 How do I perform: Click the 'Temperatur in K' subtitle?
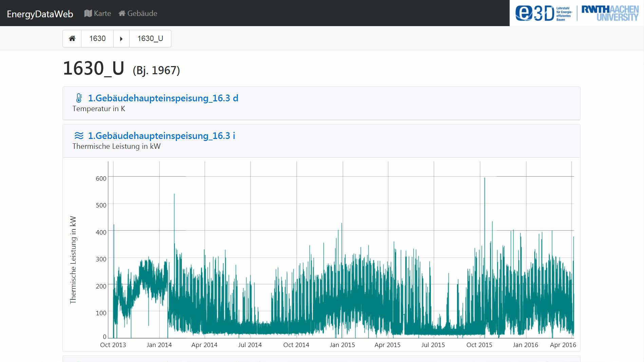(x=99, y=109)
